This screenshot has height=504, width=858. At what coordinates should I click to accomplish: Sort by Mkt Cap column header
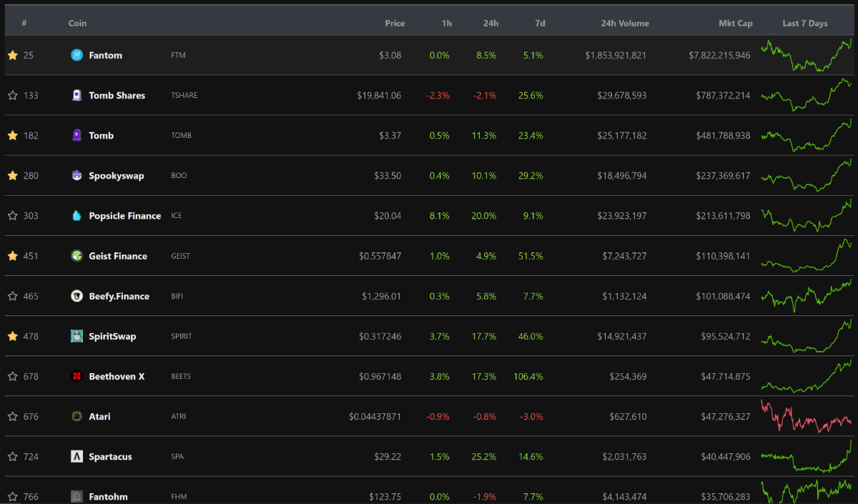point(736,23)
